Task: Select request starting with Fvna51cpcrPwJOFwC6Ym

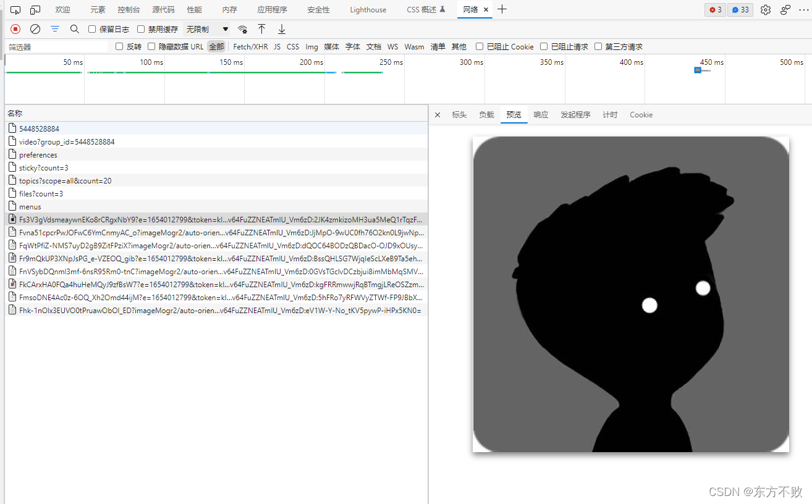Action: click(x=216, y=232)
